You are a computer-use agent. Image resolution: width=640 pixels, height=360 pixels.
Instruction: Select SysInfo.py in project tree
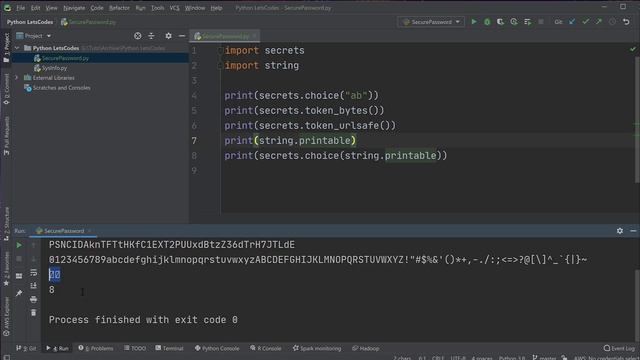54,68
